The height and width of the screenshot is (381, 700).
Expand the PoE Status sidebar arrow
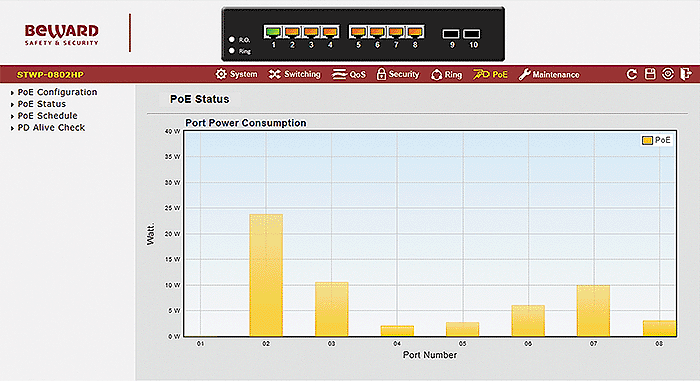[x=12, y=105]
